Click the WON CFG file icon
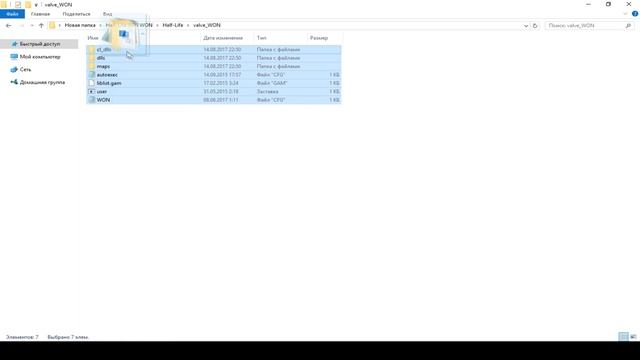 91,100
